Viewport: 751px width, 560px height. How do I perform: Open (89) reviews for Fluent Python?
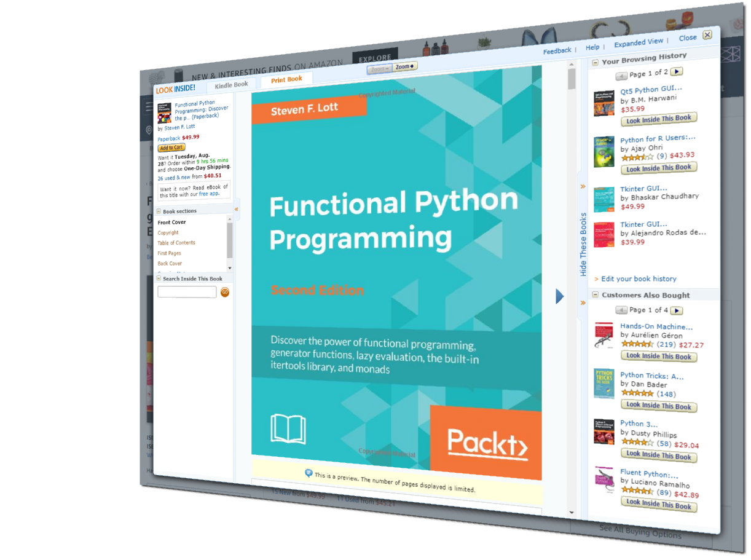click(x=664, y=492)
